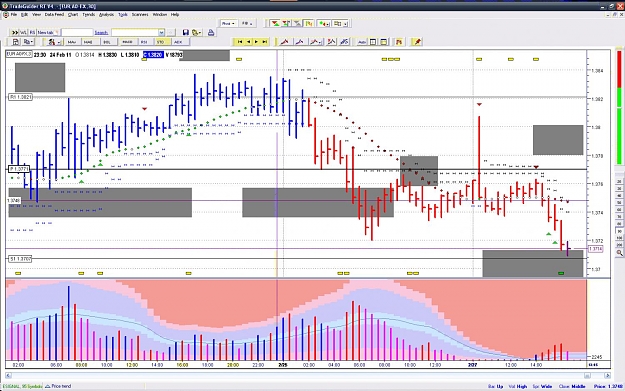Click the blue slashed line tool icon
Image resolution: width=625 pixels, height=391 pixels.
coord(344,41)
